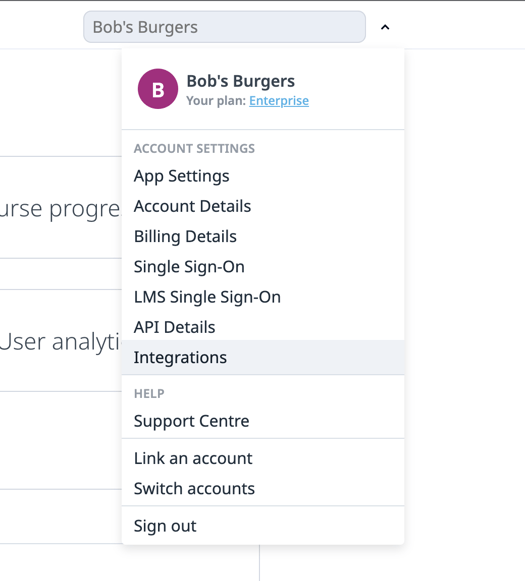Click the Bob's Burgers name in dropdown header
Screen dimensions: 525x581
(241, 81)
